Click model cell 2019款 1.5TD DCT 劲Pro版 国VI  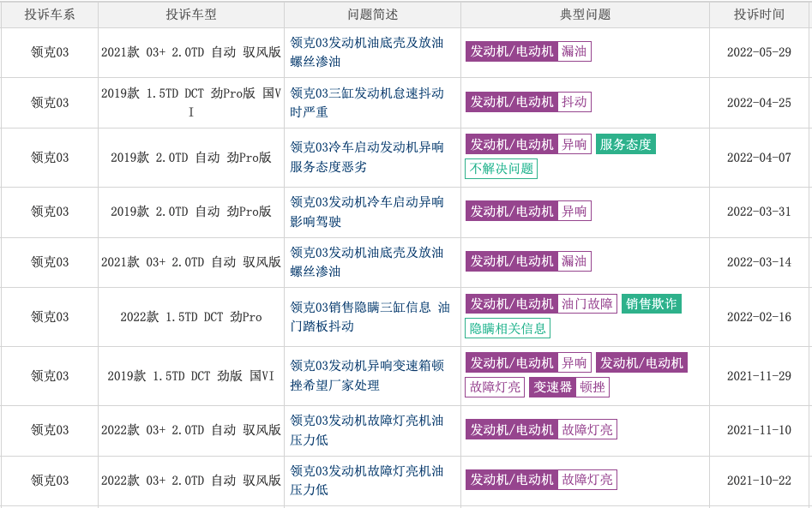pos(191,103)
